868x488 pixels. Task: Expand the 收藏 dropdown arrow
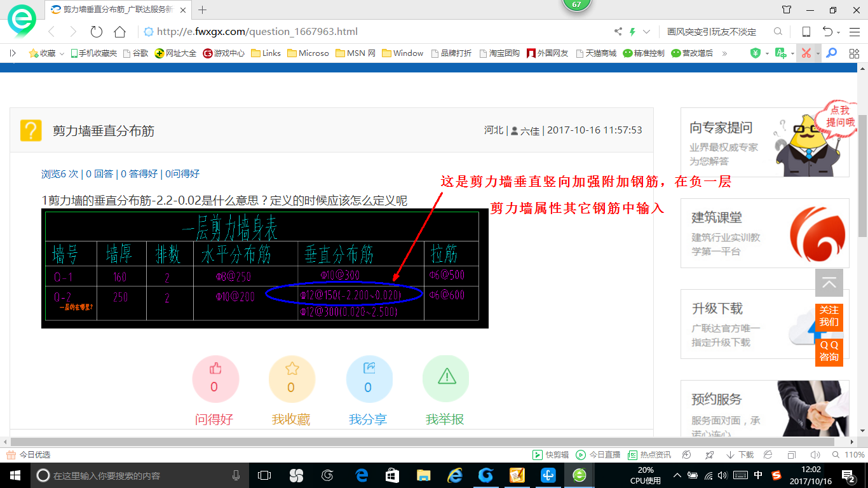coord(62,53)
